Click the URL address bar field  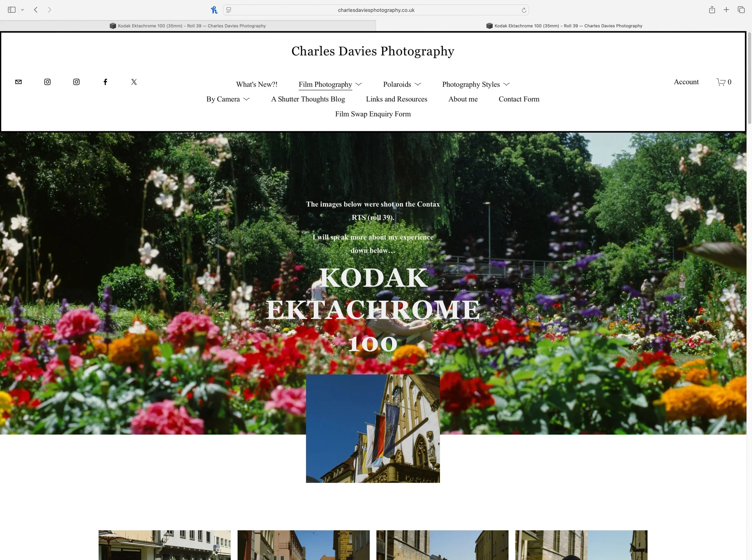click(376, 10)
